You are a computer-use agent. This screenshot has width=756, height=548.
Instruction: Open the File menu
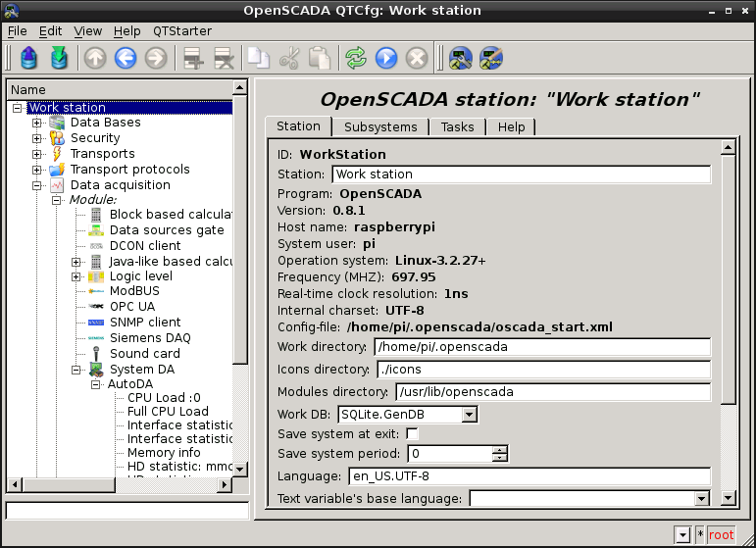[18, 31]
